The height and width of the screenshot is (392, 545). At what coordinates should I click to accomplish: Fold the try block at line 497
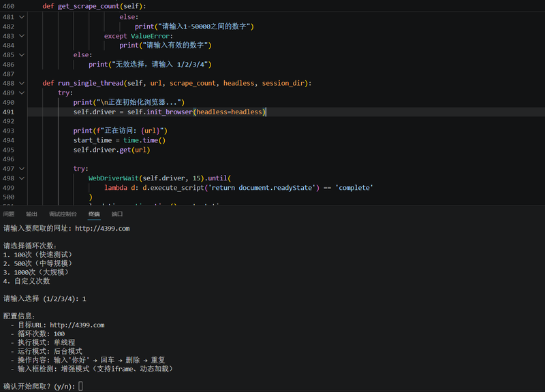tap(22, 168)
